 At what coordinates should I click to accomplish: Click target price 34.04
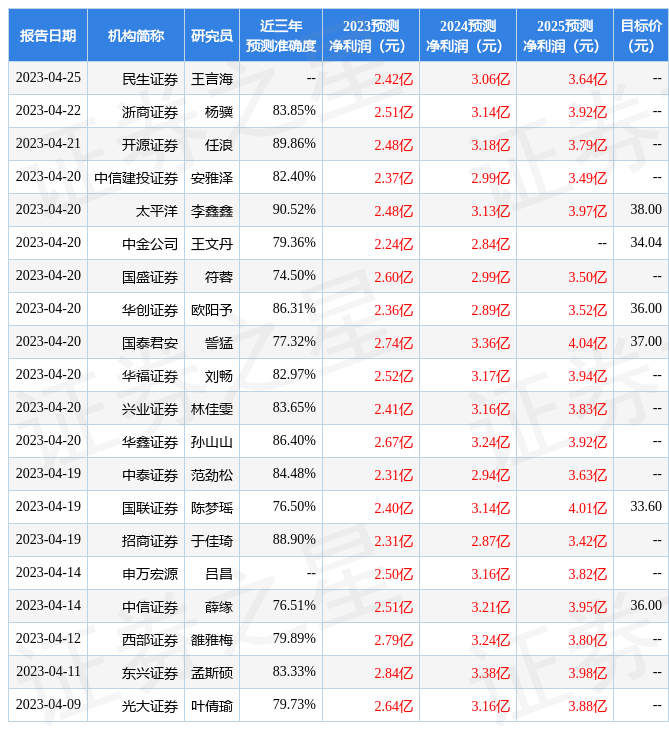[646, 243]
